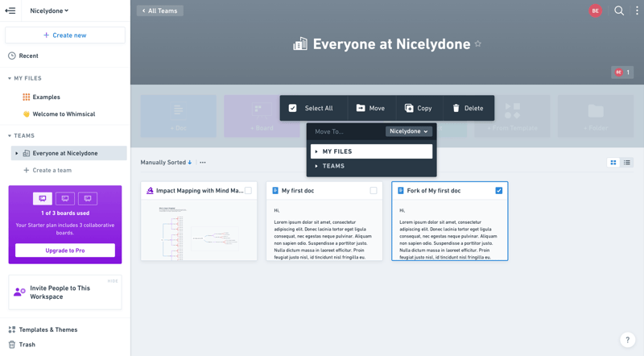The image size is (644, 356).
Task: Open the Recent files clock icon
Action: pyautogui.click(x=12, y=56)
